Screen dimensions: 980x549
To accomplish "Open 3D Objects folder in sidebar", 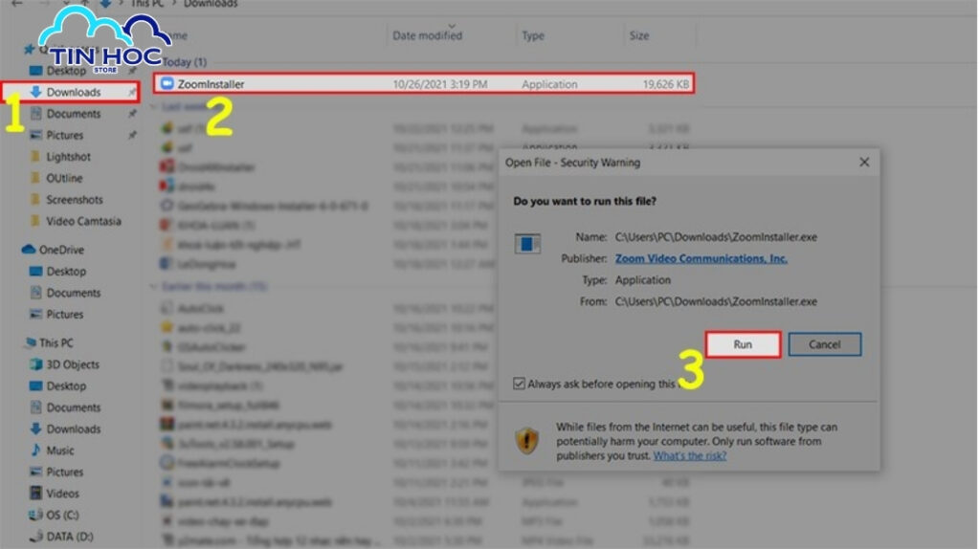I will click(x=72, y=364).
